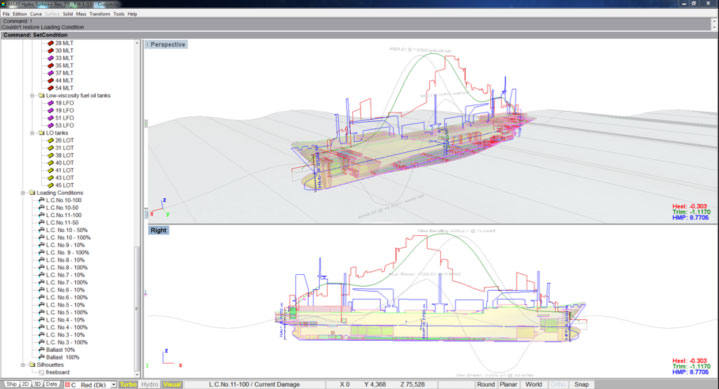Click the folder icon of LO tanks
719x389 pixels.
(41, 133)
